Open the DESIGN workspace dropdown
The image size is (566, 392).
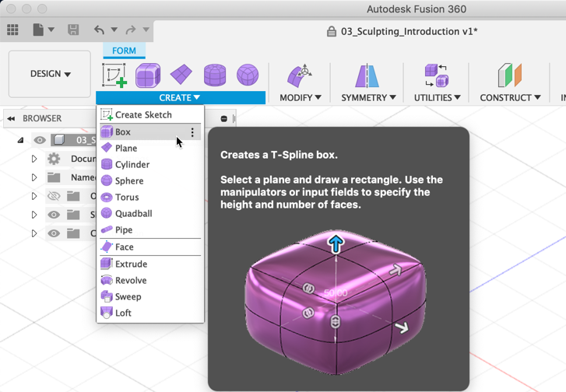point(50,74)
